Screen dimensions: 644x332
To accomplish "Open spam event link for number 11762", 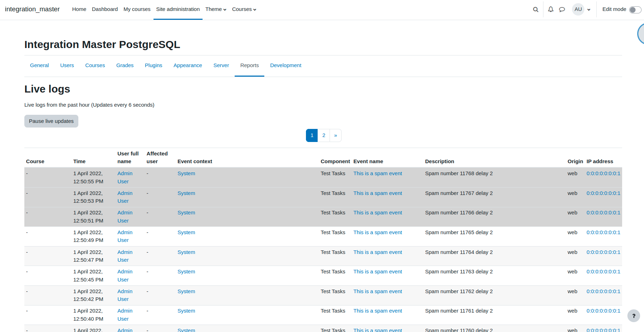I will coord(378,291).
